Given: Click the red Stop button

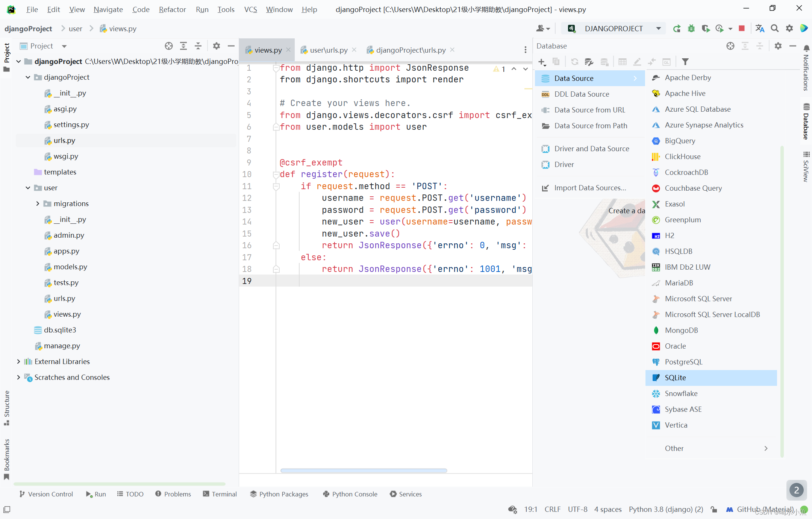Looking at the screenshot, I should coord(742,29).
